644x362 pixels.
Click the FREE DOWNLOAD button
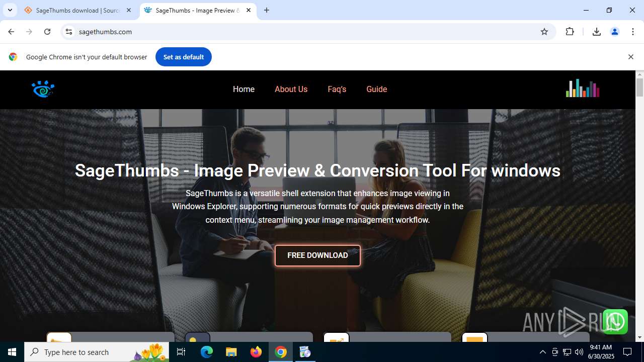(x=317, y=255)
